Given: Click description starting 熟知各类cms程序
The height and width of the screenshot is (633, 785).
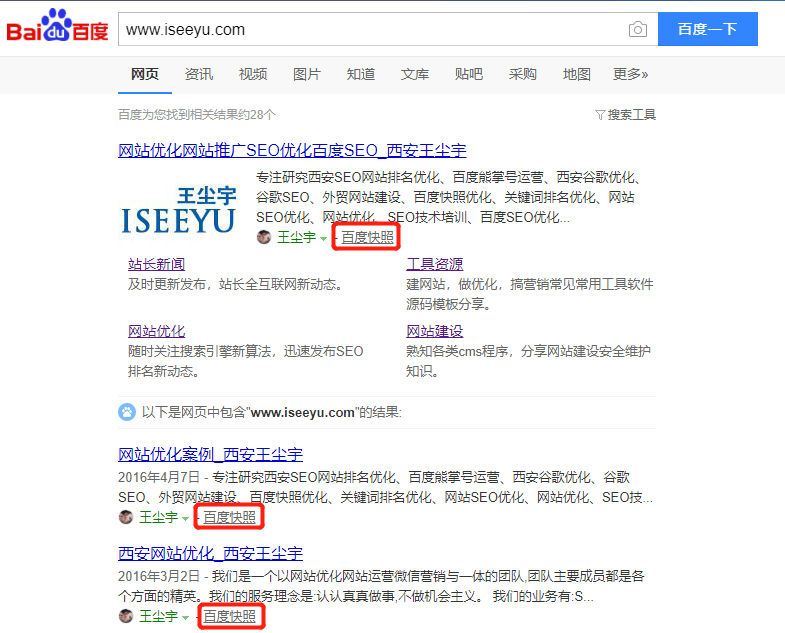Looking at the screenshot, I should pos(528,361).
